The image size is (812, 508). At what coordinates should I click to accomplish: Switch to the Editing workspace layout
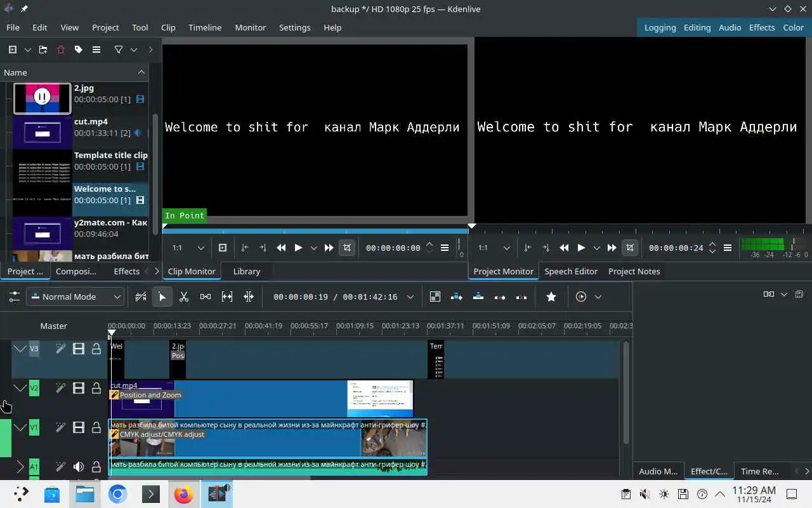(697, 27)
